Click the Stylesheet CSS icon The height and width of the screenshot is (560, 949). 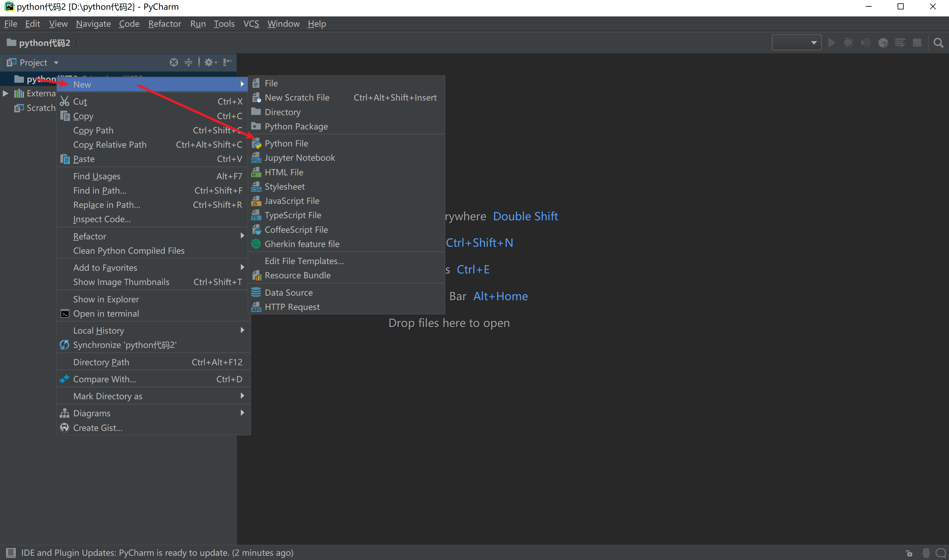(256, 187)
